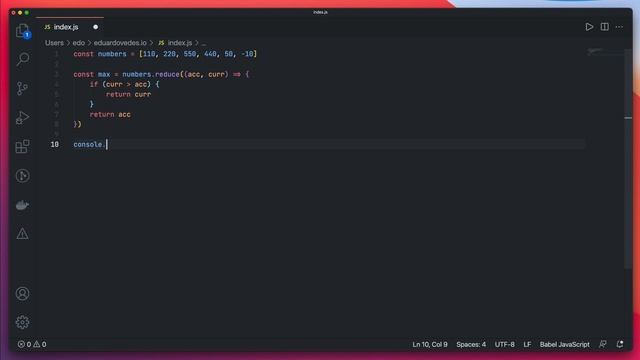Screen dimensions: 640x360
Task: Change file encoding UTF-8
Action: 504,344
